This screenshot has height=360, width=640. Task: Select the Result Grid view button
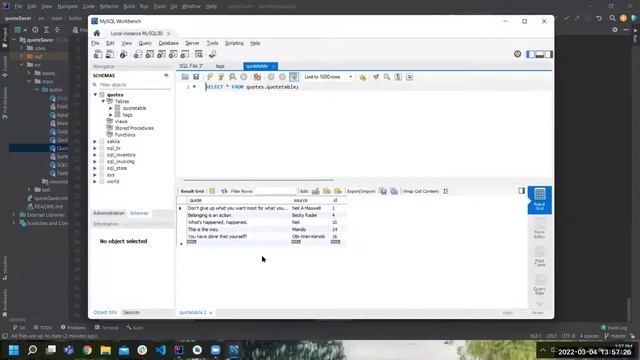click(x=540, y=200)
